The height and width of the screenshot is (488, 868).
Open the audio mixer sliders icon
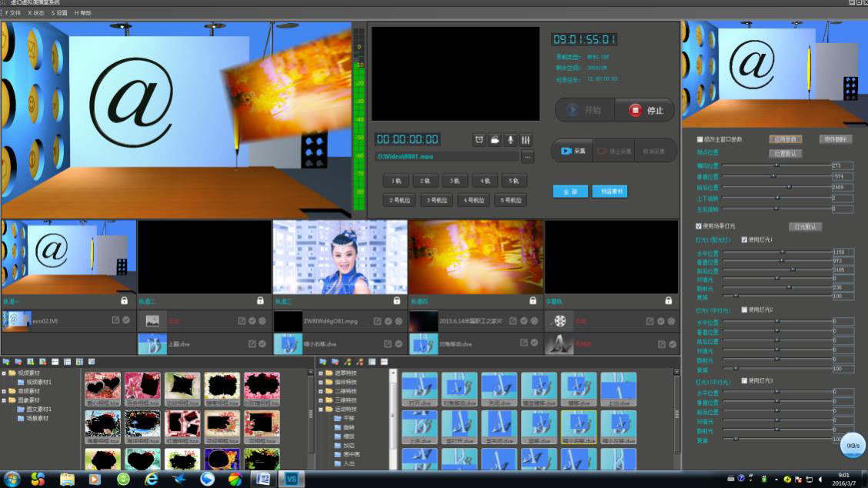[526, 139]
